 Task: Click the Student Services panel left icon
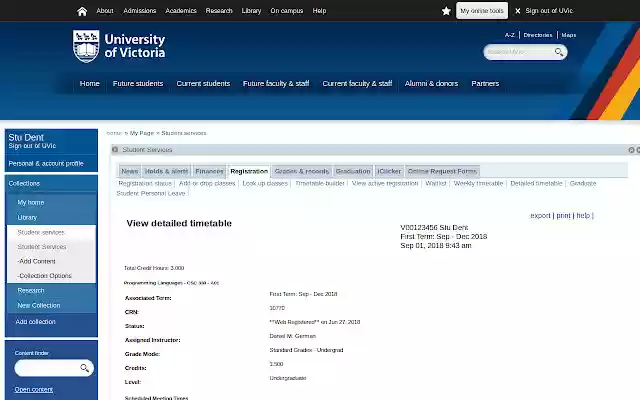[115, 150]
